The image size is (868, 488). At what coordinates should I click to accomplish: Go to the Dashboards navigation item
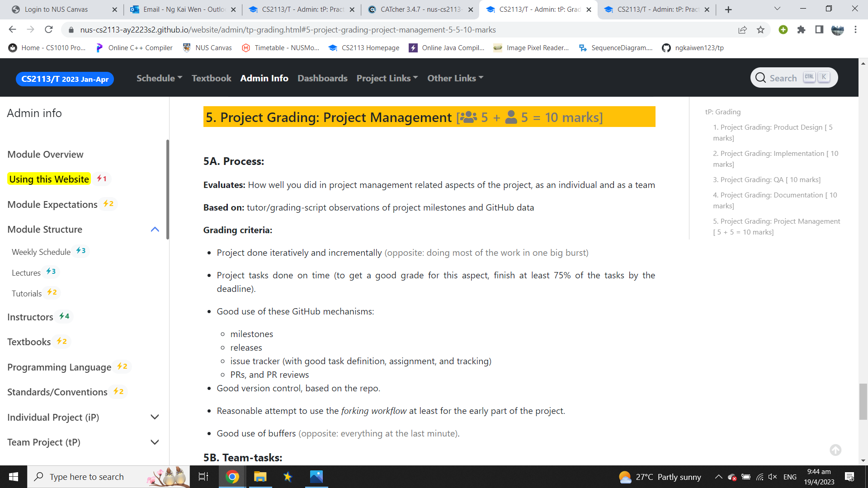[322, 78]
